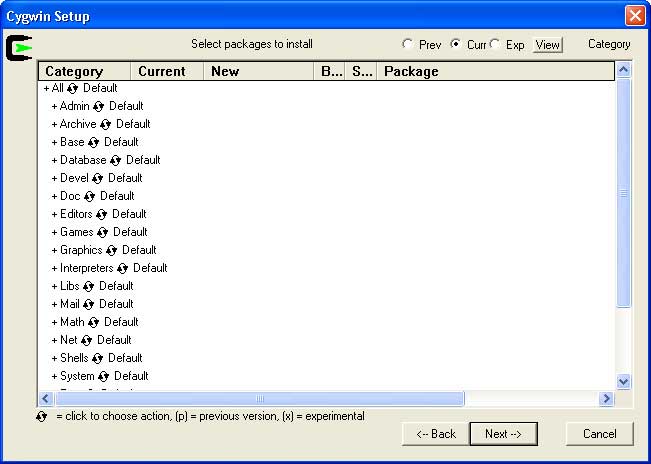Expand the Database category

tap(54, 161)
